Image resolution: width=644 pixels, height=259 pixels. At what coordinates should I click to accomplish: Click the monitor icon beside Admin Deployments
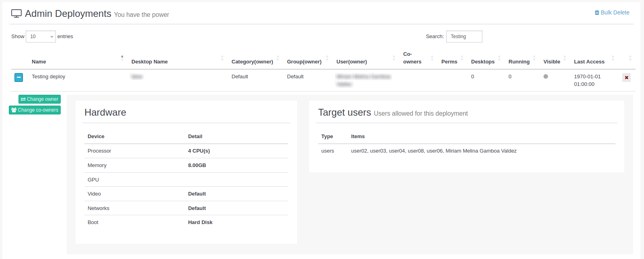pos(16,14)
